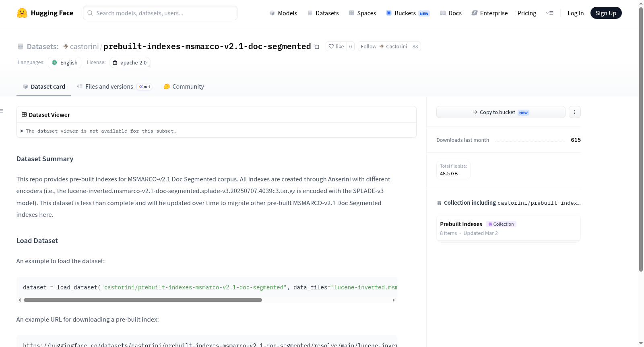Click the Dataset Viewer table icon
644x347 pixels.
pos(24,115)
